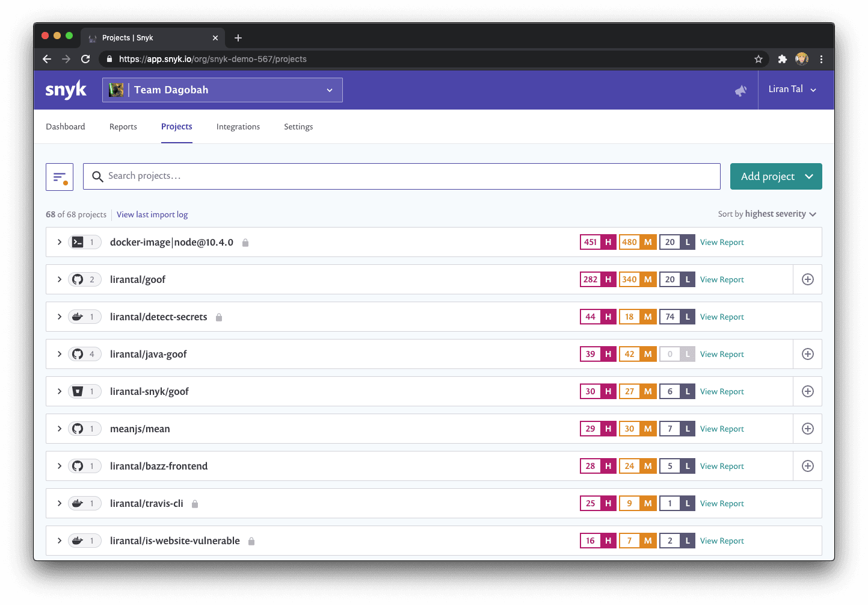Select the Projects | Snyk browser tab

(153, 38)
